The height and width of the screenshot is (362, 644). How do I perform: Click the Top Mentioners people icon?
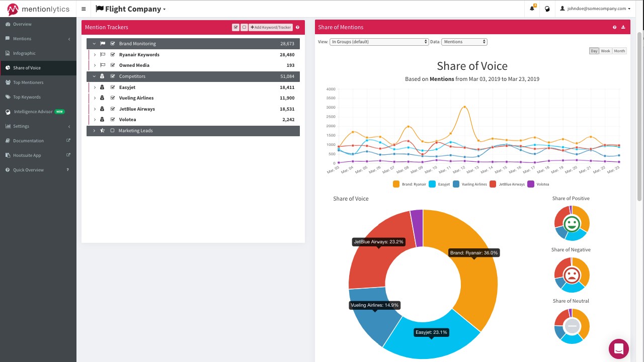click(x=8, y=82)
